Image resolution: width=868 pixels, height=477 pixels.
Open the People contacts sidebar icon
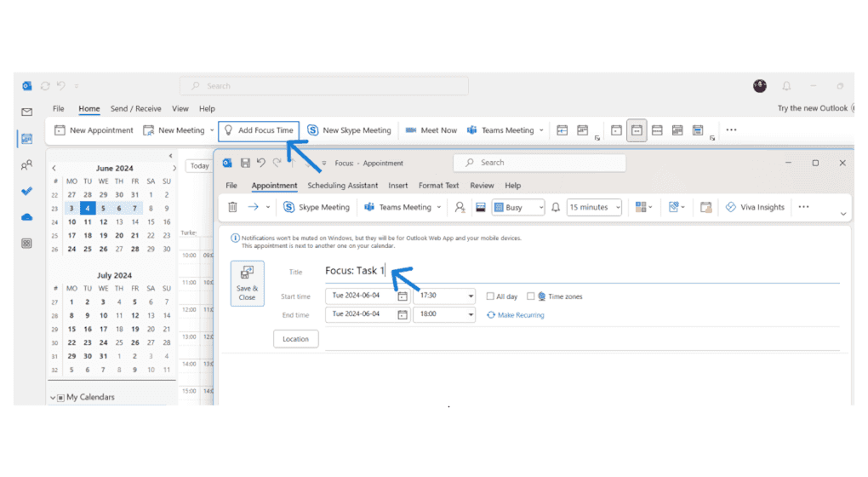pyautogui.click(x=27, y=165)
